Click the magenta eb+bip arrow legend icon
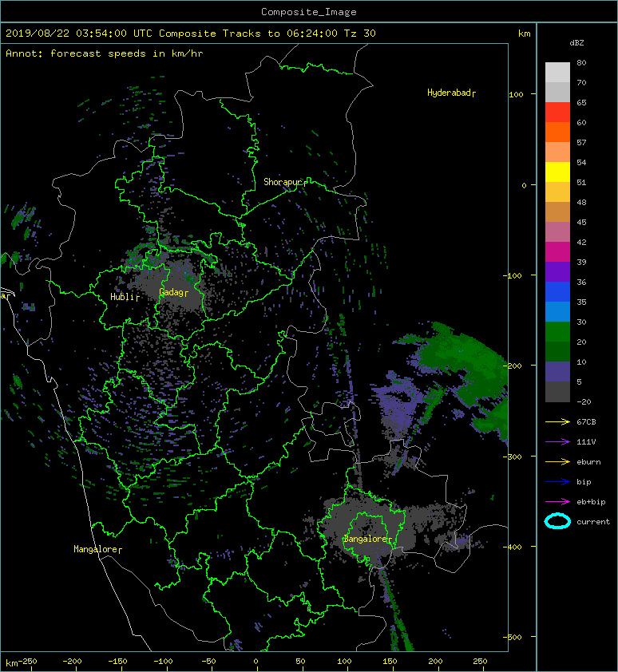The image size is (618, 672). [x=557, y=501]
